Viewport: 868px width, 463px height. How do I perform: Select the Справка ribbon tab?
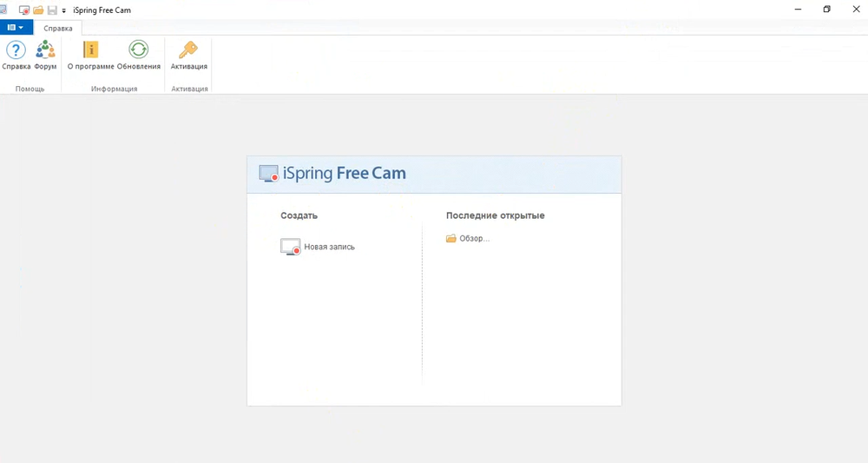[x=58, y=29]
